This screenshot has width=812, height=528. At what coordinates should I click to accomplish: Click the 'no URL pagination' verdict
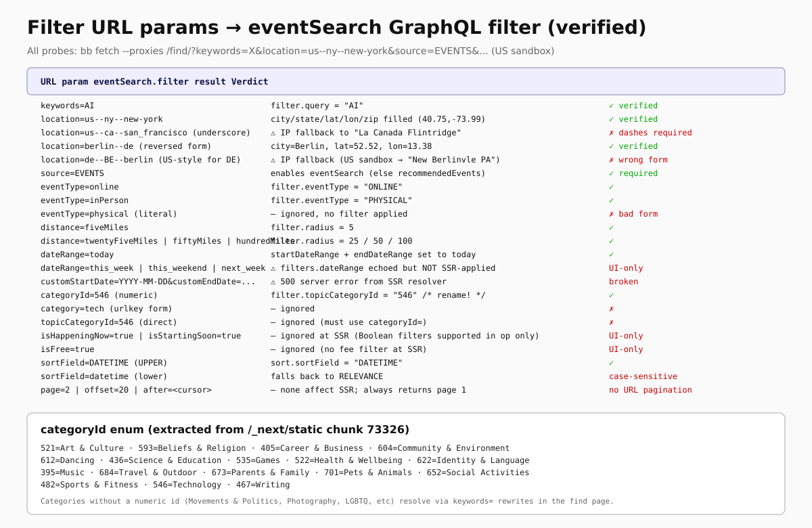(x=650, y=390)
